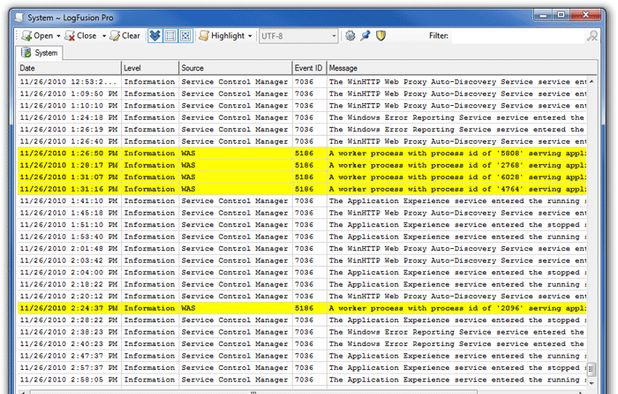The image size is (618, 394).
Task: Click the pin window icon
Action: (365, 36)
